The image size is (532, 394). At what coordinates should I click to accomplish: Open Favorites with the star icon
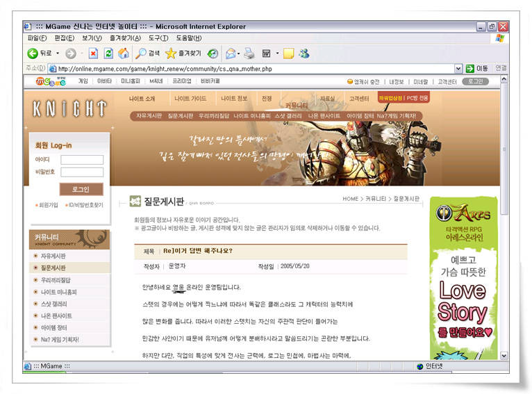point(171,54)
